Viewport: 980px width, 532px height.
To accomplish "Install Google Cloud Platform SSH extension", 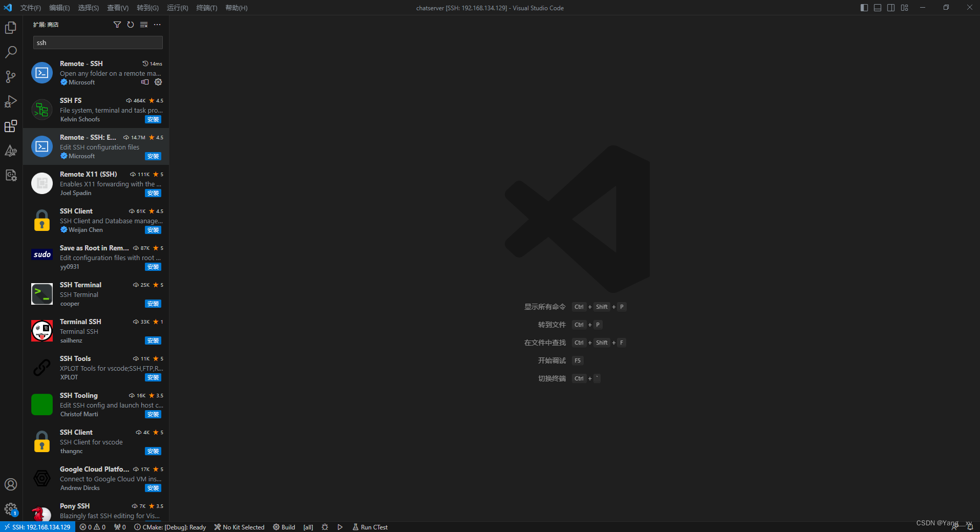I will [153, 488].
